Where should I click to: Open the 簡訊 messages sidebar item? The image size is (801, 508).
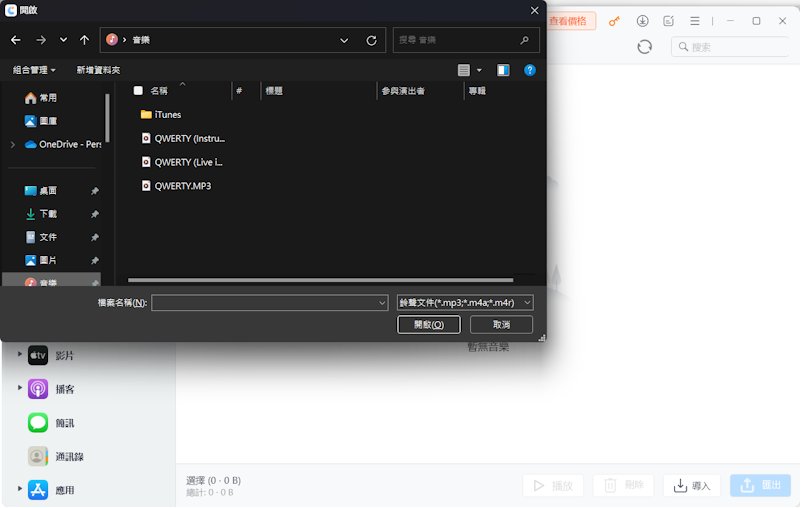click(x=51, y=423)
